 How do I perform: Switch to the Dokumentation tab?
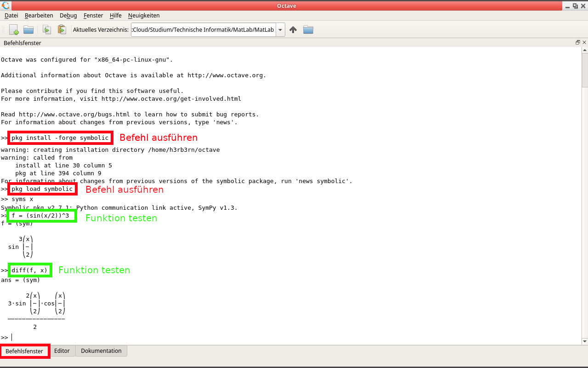pyautogui.click(x=101, y=351)
